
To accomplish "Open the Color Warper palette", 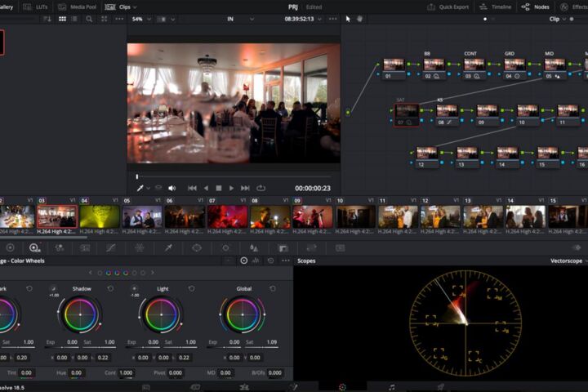I will [x=140, y=247].
